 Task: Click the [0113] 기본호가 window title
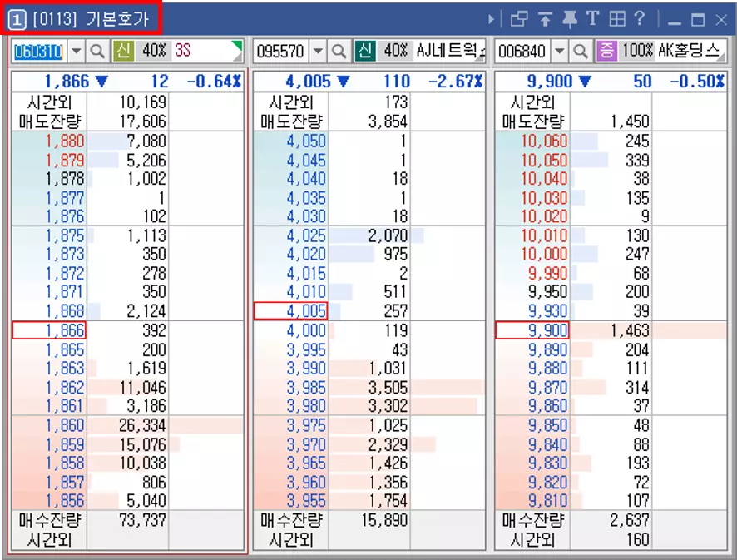tap(91, 19)
